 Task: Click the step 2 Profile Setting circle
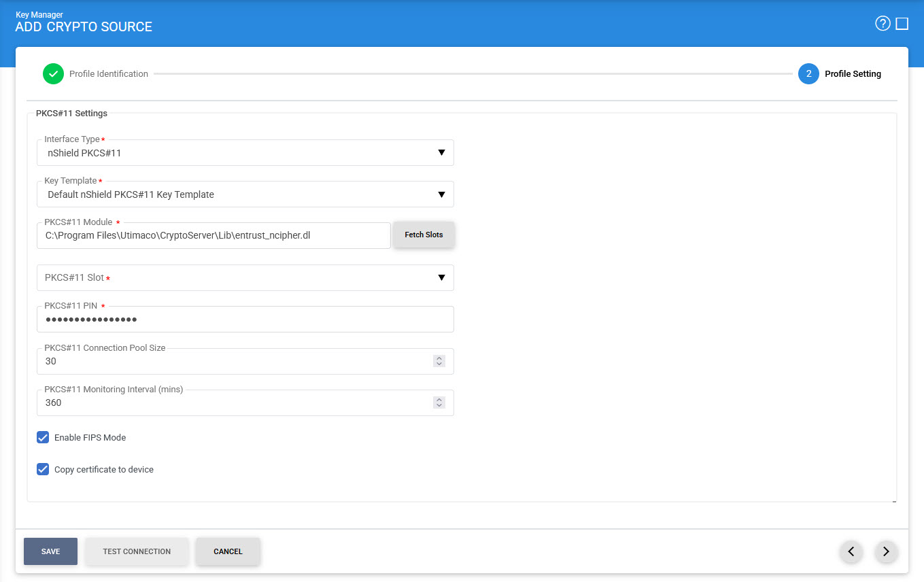808,73
